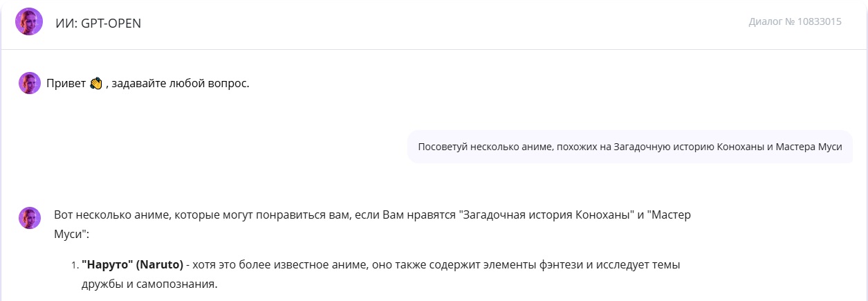Select the Диалог № 10833015 label

click(795, 21)
